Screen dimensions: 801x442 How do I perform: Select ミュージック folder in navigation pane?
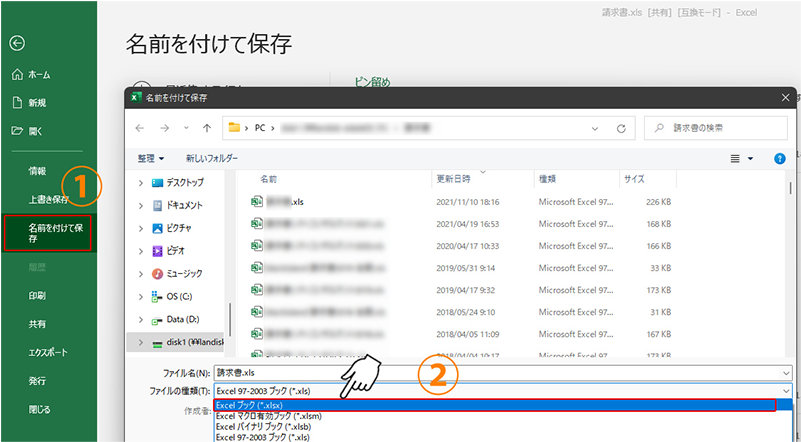coord(177,274)
